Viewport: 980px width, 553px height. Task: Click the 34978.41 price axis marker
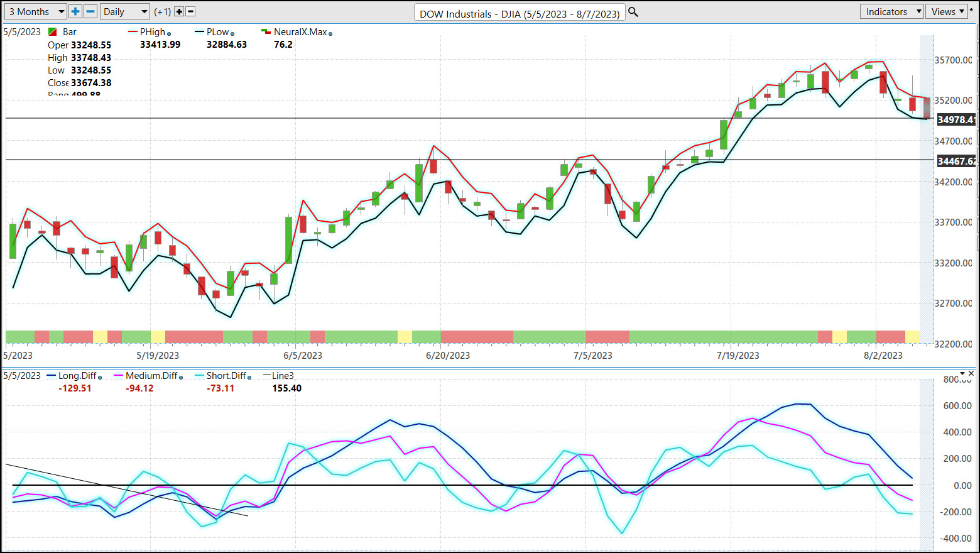coord(956,119)
